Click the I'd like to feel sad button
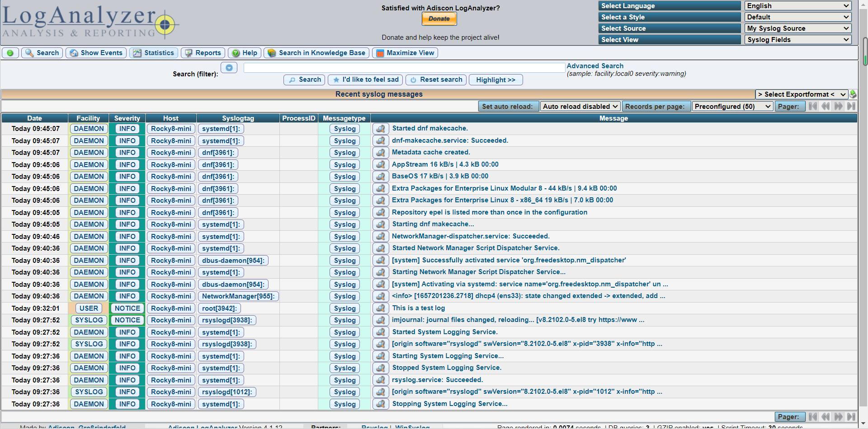 365,80
